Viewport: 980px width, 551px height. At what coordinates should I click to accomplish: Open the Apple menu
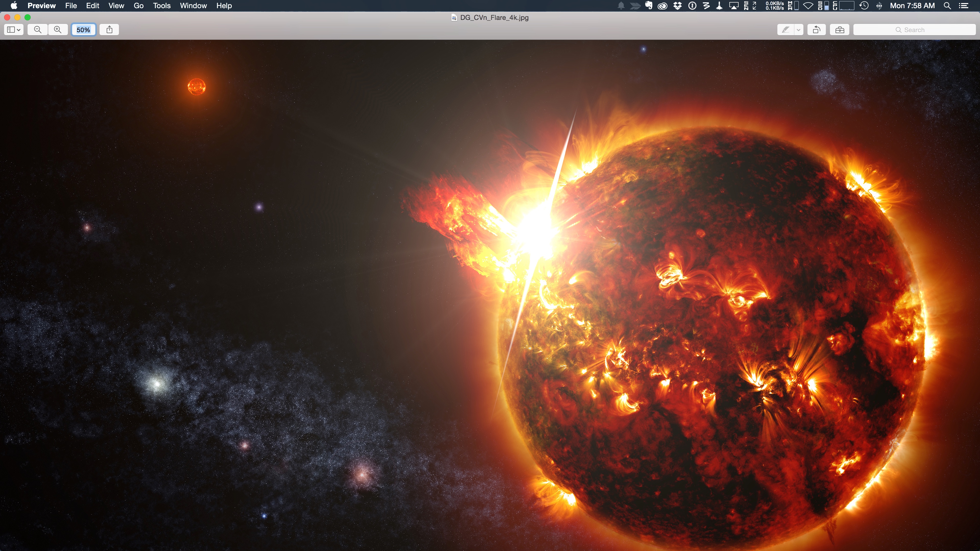tap(14, 6)
